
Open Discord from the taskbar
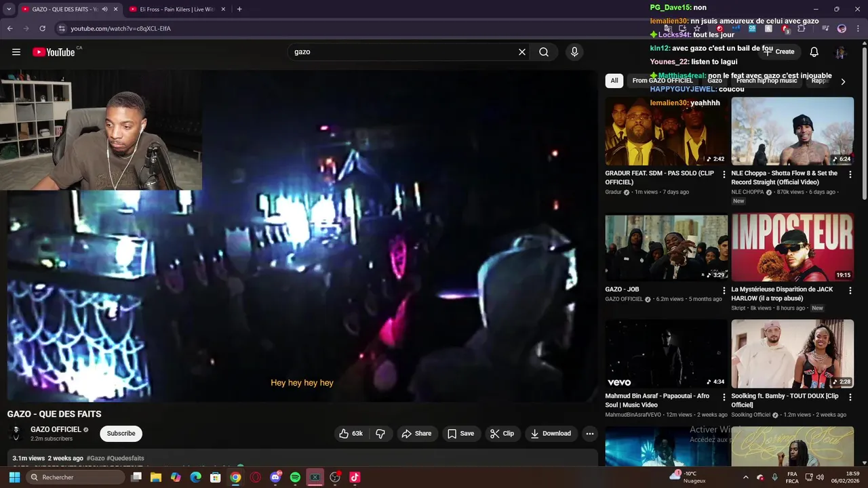click(x=275, y=477)
